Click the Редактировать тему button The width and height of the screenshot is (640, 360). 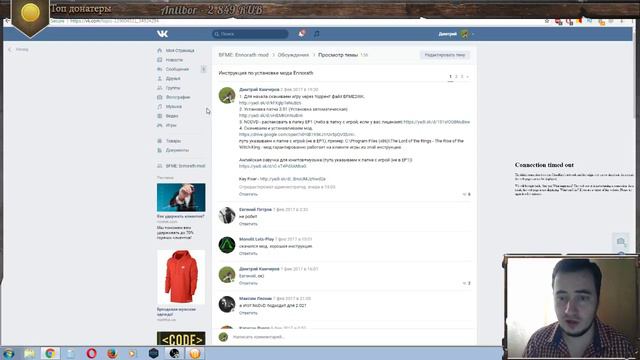[x=445, y=55]
